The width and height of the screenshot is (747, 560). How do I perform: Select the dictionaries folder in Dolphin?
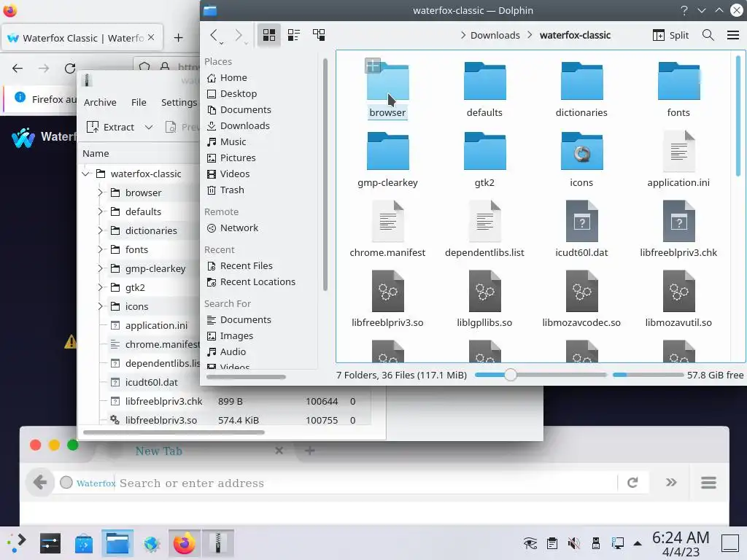pos(581,90)
